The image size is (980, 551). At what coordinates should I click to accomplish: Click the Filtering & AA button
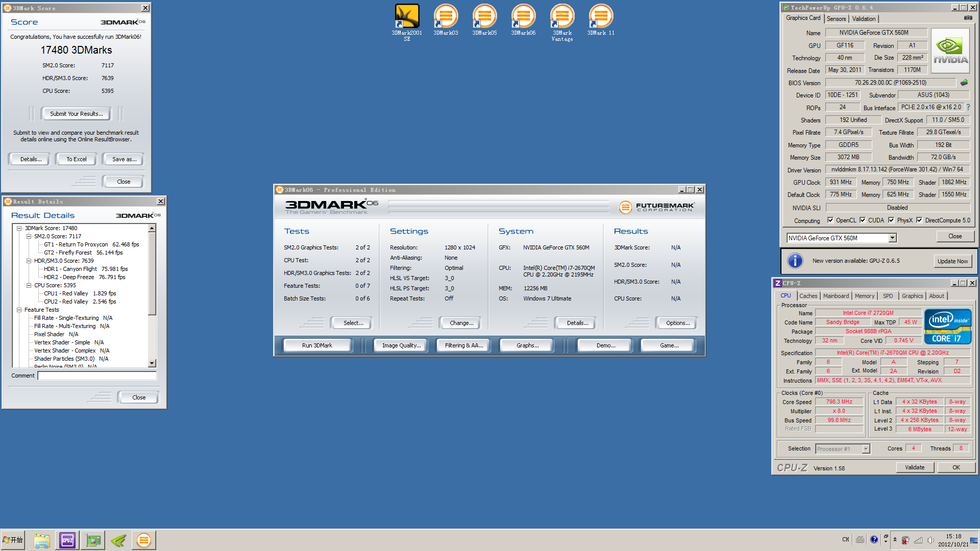pyautogui.click(x=464, y=345)
